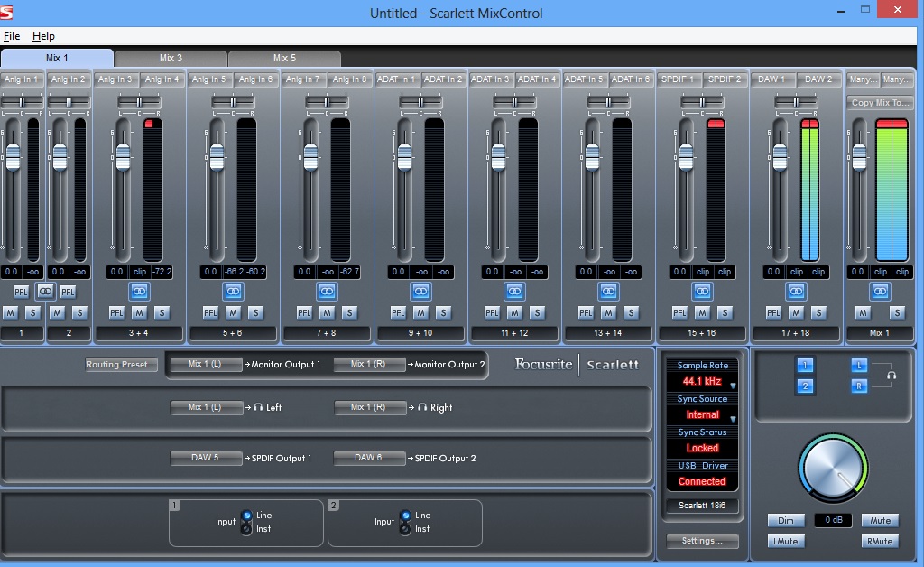Click the Scarlett 18i6 device name field
This screenshot has height=567, width=924.
point(702,505)
